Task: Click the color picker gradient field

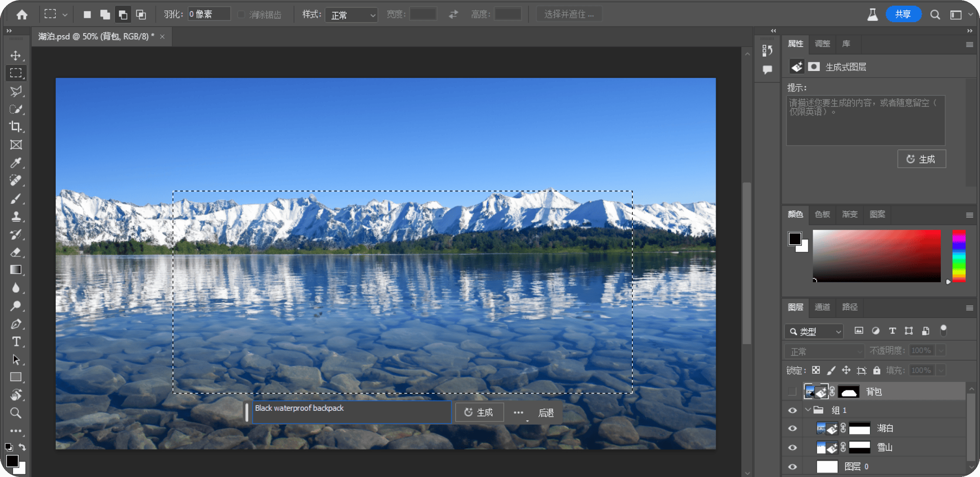Action: click(876, 256)
